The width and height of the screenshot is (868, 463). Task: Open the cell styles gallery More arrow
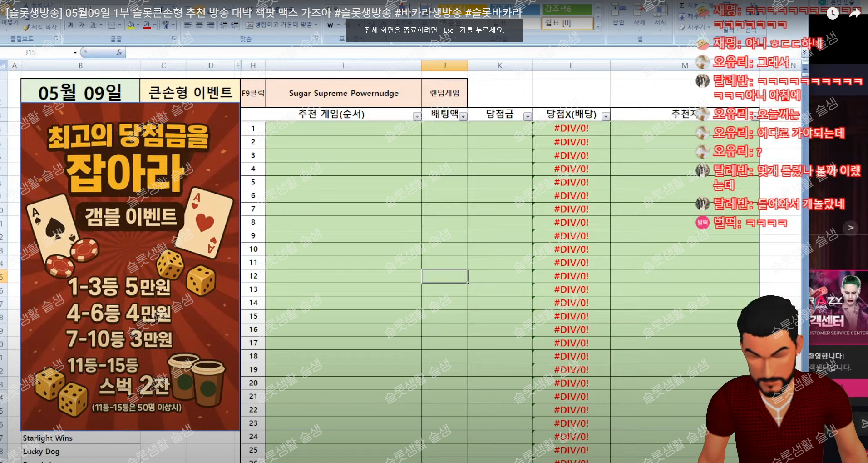pyautogui.click(x=597, y=26)
